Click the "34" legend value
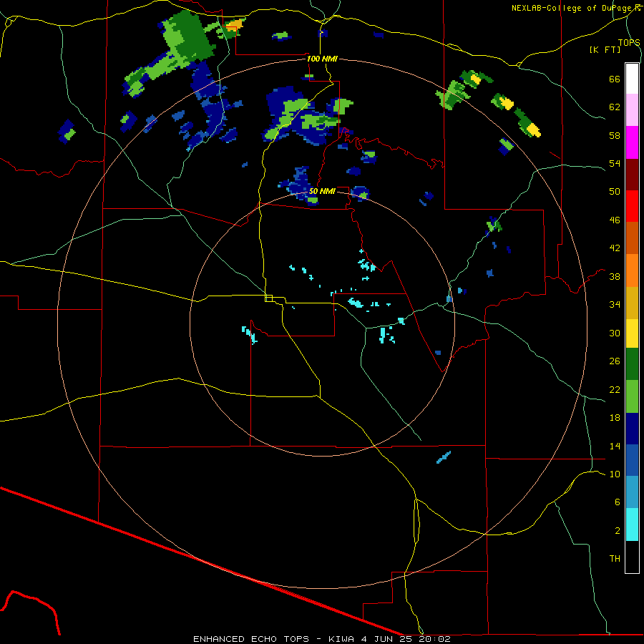 point(615,305)
